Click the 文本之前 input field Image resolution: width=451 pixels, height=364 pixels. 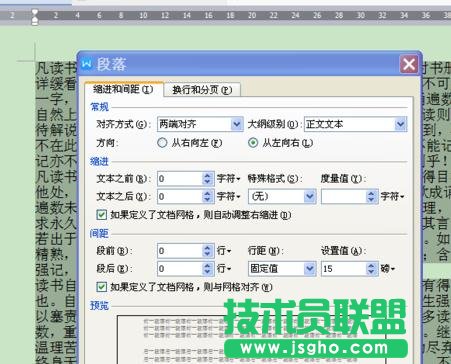tap(180, 179)
